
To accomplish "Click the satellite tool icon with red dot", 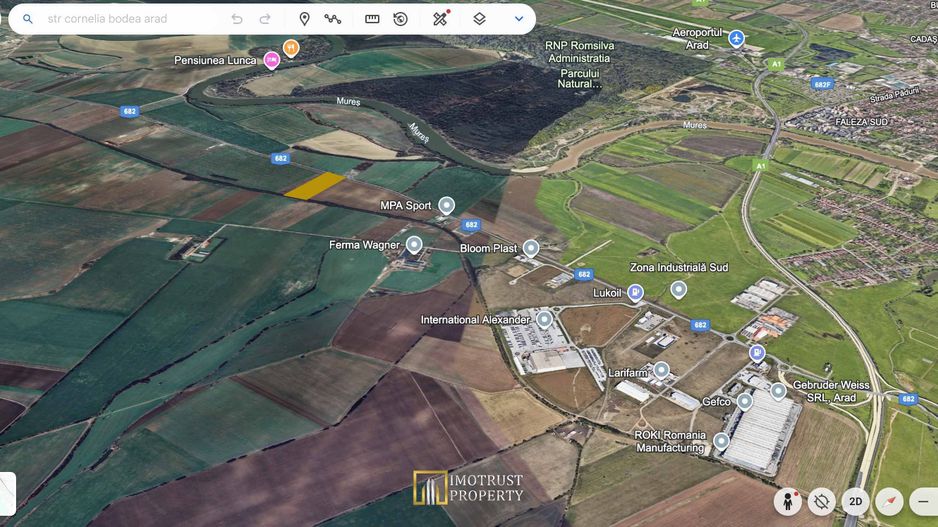I will pyautogui.click(x=440, y=19).
